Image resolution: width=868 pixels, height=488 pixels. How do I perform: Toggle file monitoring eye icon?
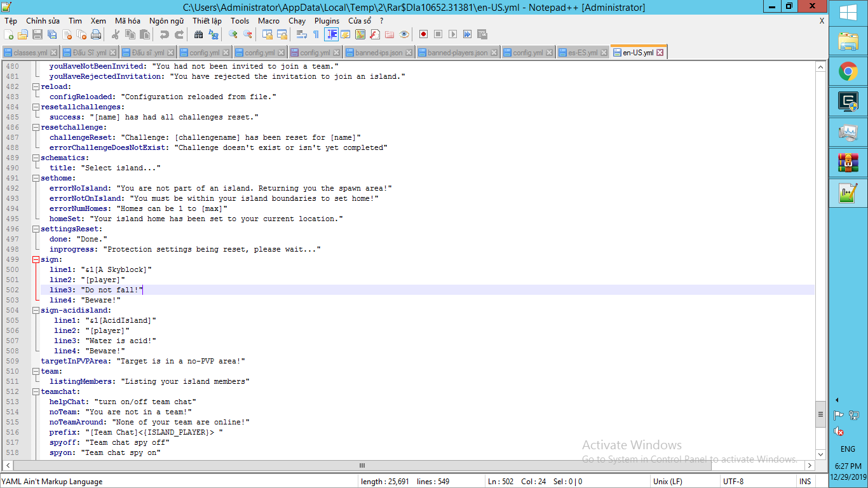(x=404, y=34)
